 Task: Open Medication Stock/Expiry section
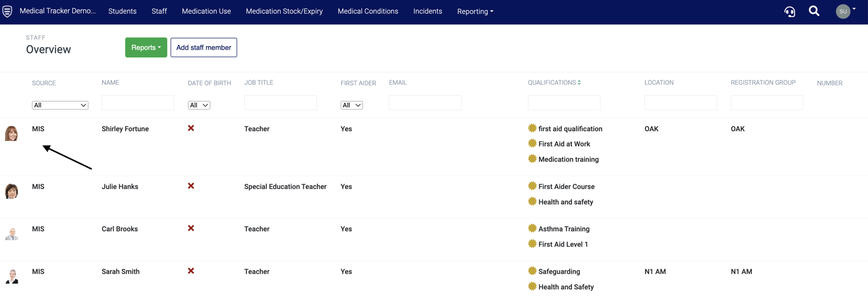284,11
